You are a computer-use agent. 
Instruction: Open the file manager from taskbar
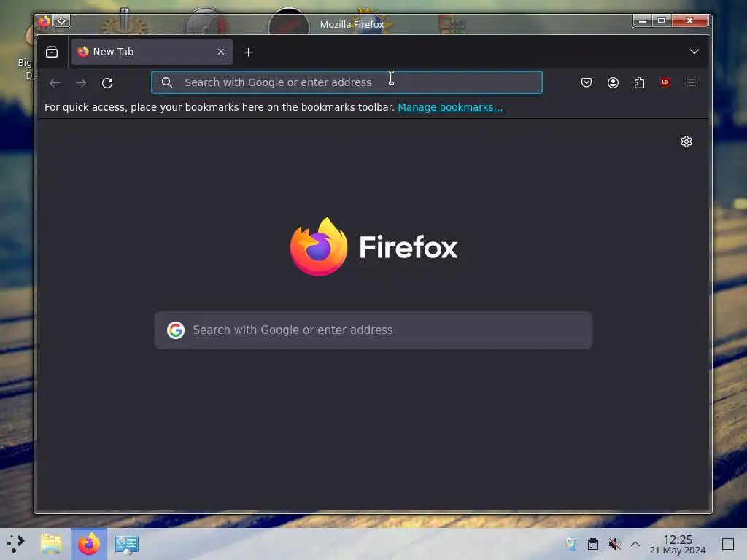coord(51,544)
